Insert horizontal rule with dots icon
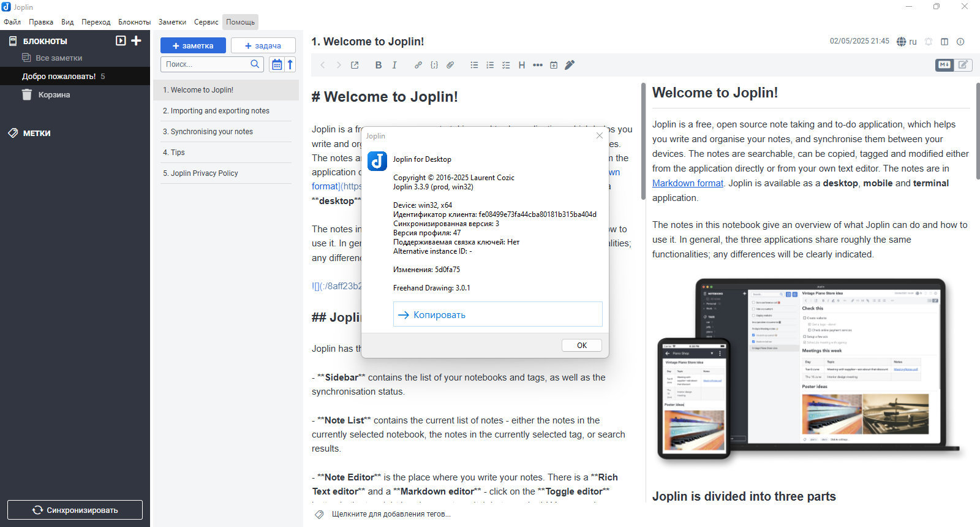This screenshot has width=980, height=527. tap(538, 65)
